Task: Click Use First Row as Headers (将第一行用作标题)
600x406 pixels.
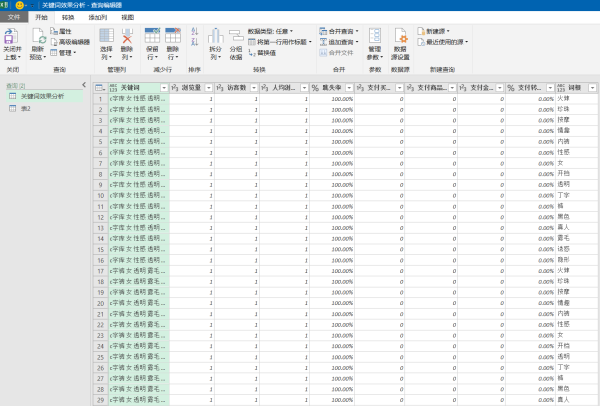Action: [280, 42]
